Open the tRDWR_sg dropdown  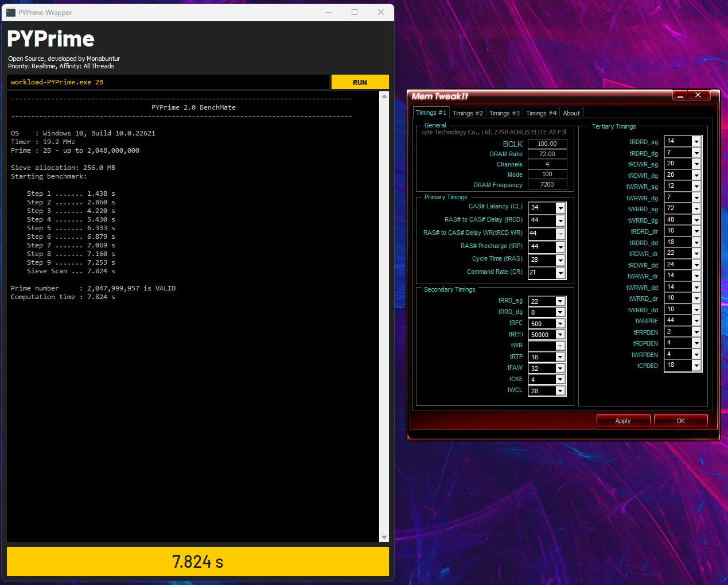[696, 164]
